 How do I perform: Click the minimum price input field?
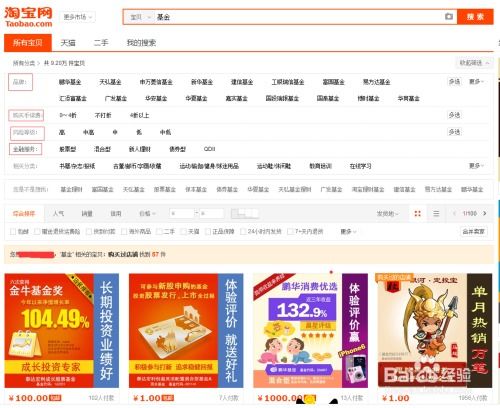pos(182,213)
